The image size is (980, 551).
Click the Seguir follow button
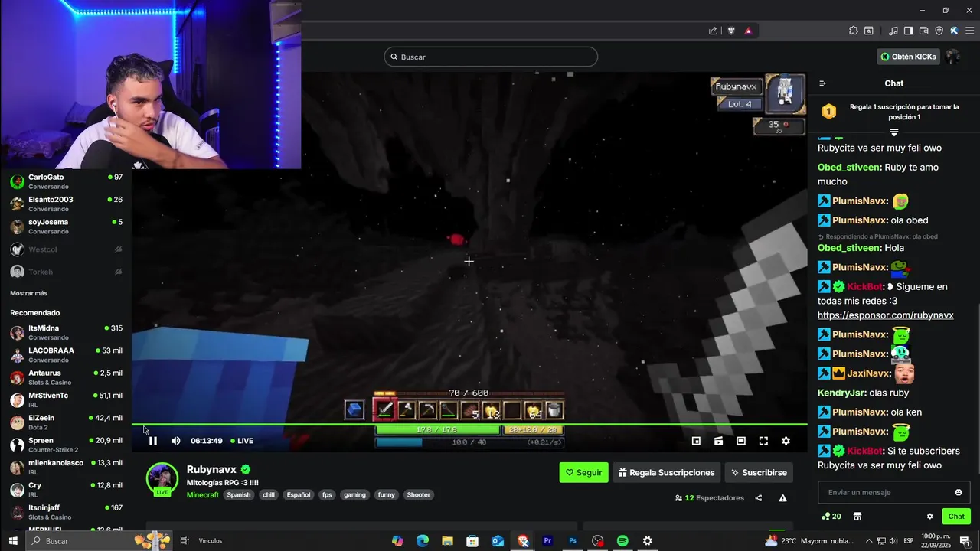click(x=583, y=472)
